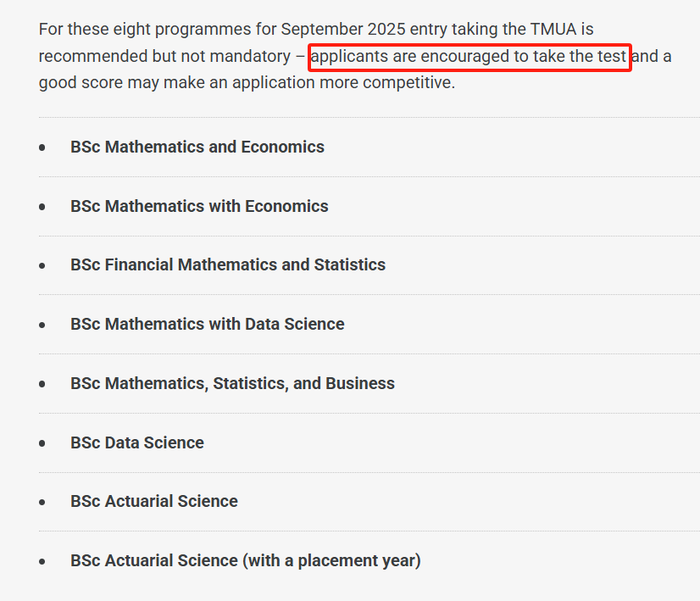This screenshot has height=601, width=700.
Task: Click the bullet beside BSc Data Science
Action: 42,443
